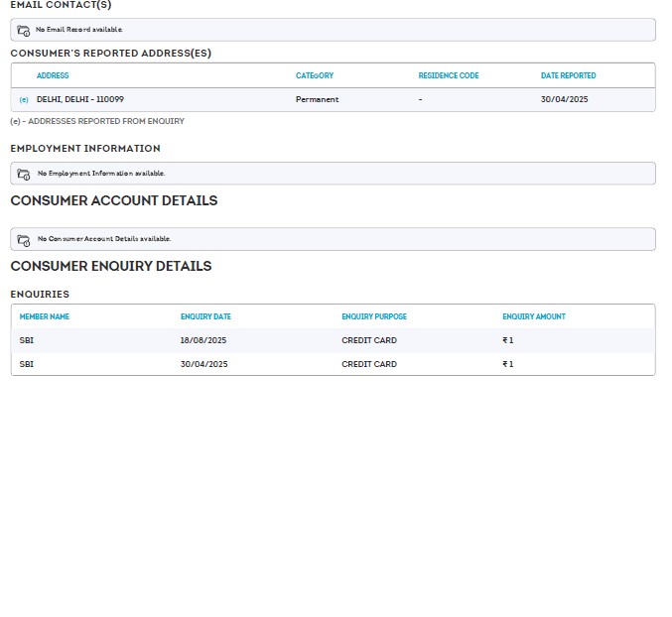Click the folder icon beside No Employment Information
The width and height of the screenshot is (672, 617).
point(24,174)
